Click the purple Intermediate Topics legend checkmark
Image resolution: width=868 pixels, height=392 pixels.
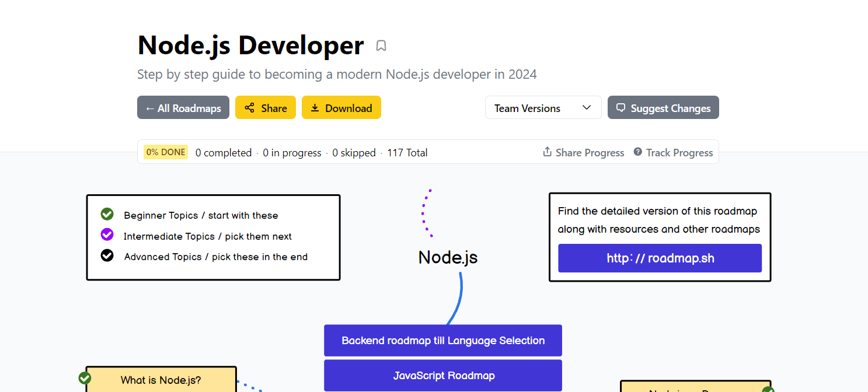tap(107, 235)
